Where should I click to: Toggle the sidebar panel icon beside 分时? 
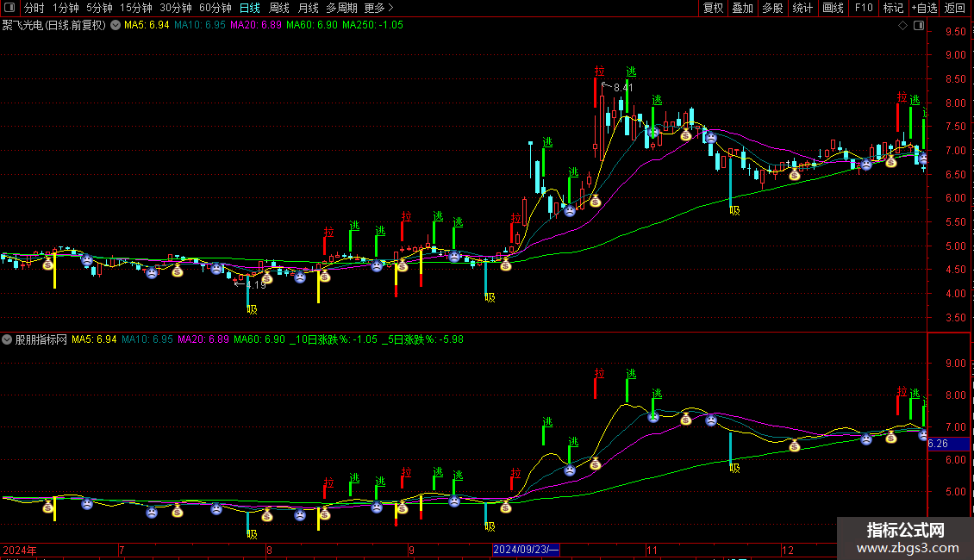[9, 8]
